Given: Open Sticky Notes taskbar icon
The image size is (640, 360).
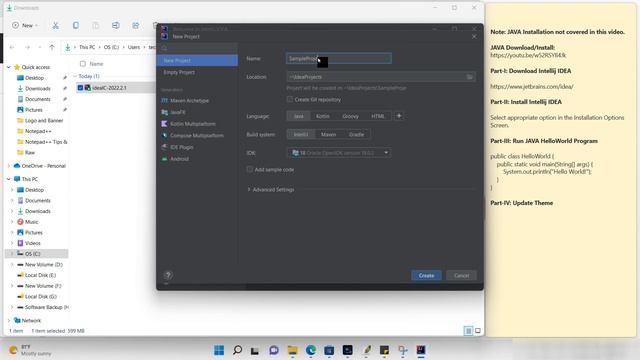Looking at the screenshot, I should pyautogui.click(x=384, y=350).
